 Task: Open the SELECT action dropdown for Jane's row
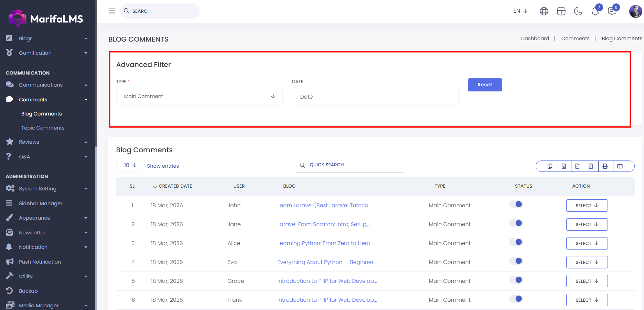pyautogui.click(x=587, y=224)
